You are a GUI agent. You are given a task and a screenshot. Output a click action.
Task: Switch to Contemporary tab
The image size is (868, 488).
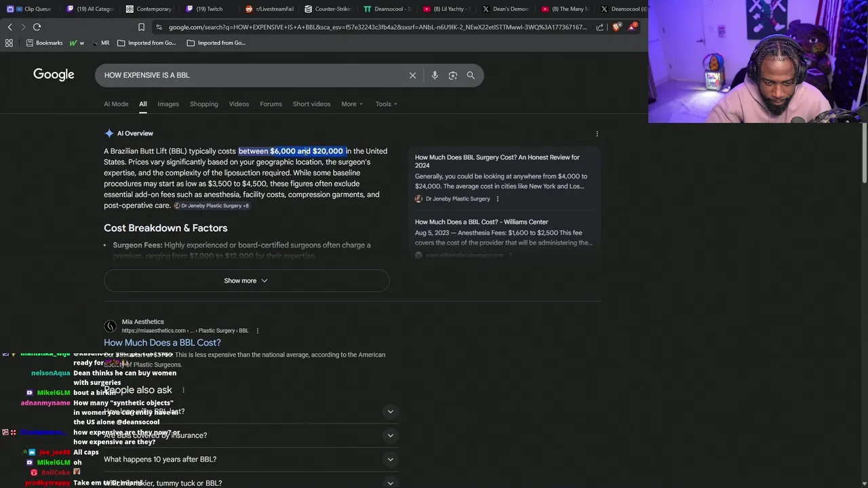click(150, 9)
